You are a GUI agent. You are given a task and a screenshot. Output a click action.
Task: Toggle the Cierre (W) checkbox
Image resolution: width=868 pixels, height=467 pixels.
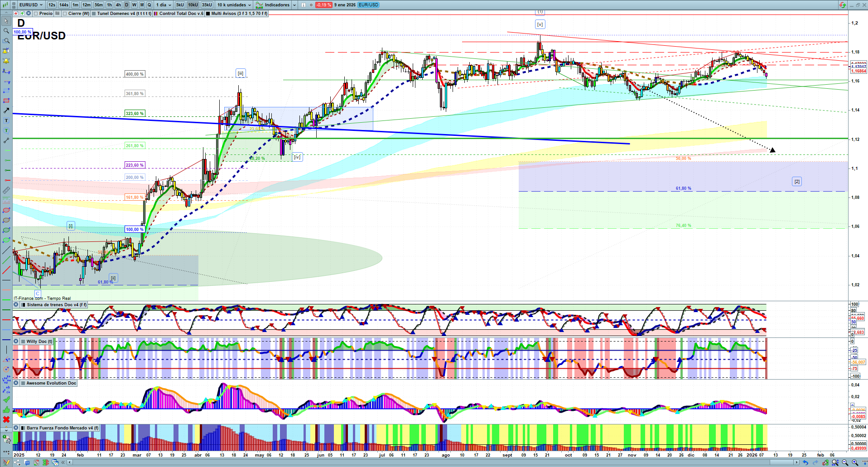coord(65,14)
